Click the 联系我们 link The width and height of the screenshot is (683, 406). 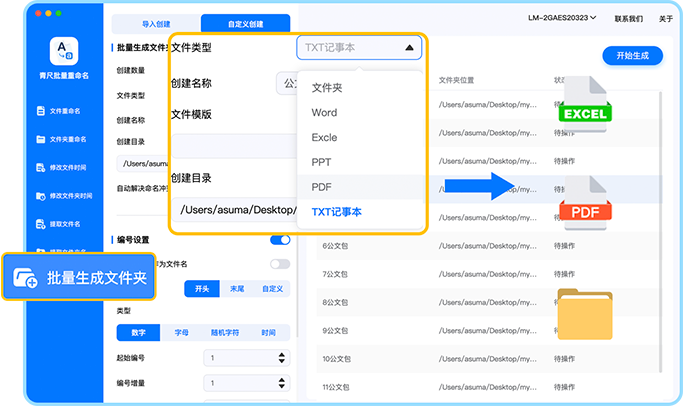coord(627,18)
